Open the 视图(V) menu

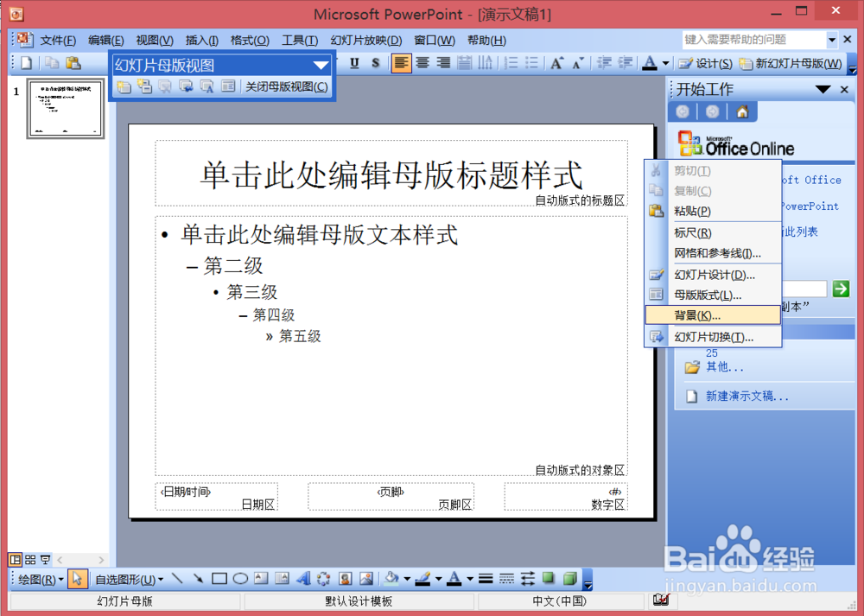coord(155,41)
